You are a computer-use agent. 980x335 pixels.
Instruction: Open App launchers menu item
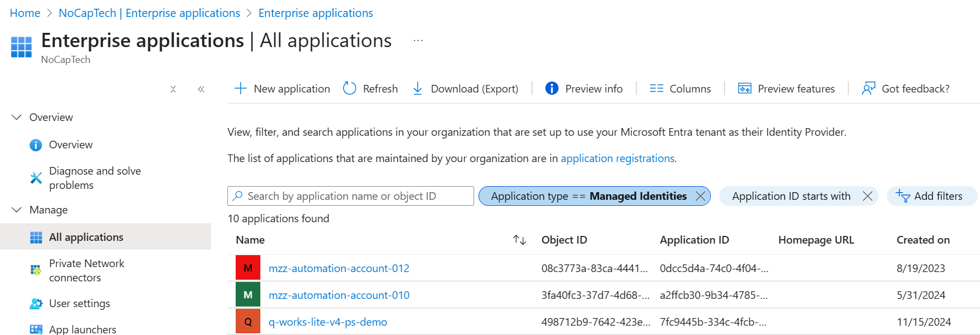83,329
